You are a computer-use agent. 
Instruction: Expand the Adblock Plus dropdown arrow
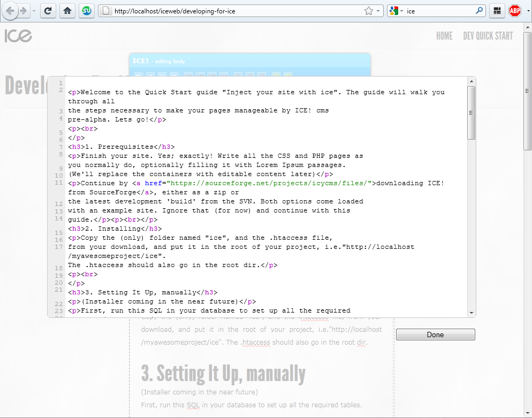pyautogui.click(x=527, y=11)
